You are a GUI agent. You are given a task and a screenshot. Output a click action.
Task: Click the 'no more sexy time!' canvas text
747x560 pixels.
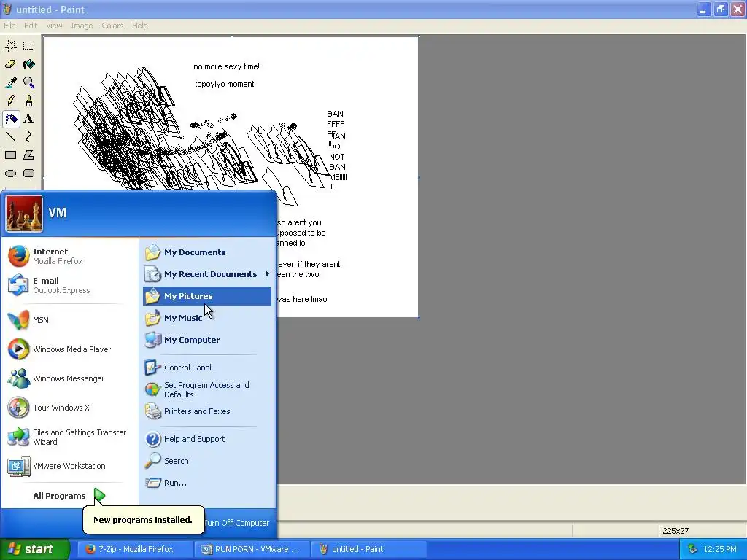click(x=226, y=66)
